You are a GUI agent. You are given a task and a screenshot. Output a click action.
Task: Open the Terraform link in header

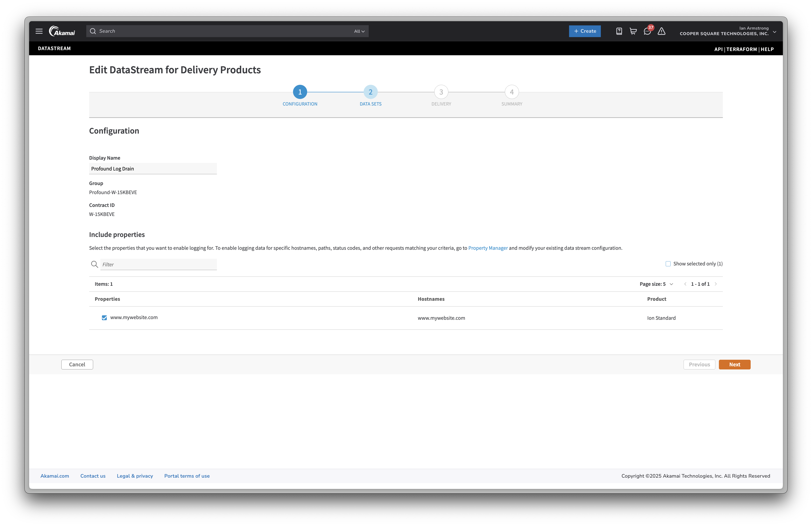click(x=741, y=49)
